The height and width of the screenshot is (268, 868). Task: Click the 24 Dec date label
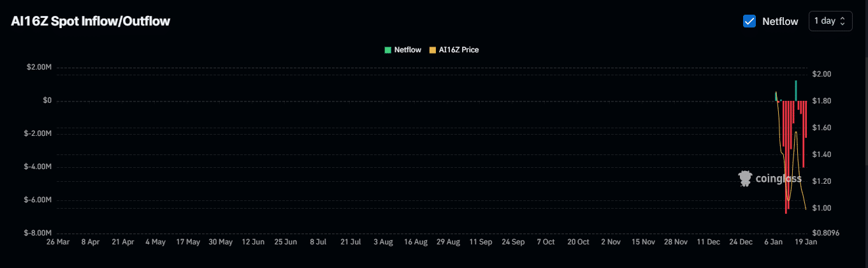click(741, 242)
